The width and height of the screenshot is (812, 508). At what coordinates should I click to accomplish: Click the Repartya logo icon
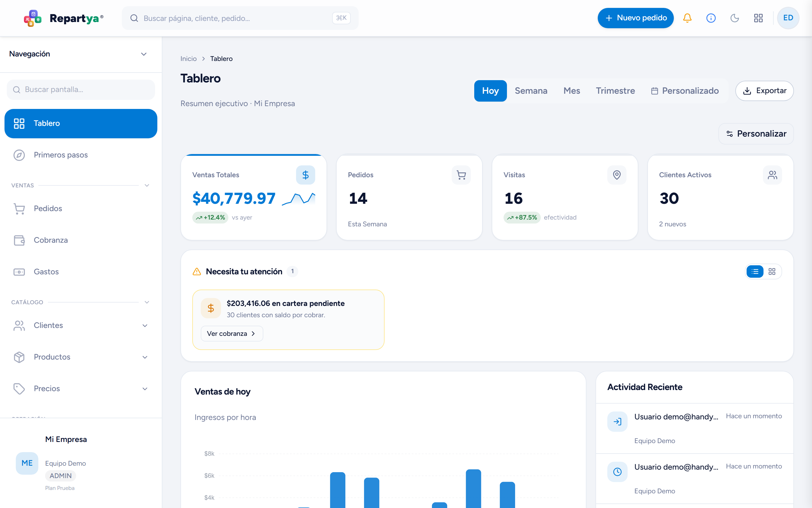32,18
